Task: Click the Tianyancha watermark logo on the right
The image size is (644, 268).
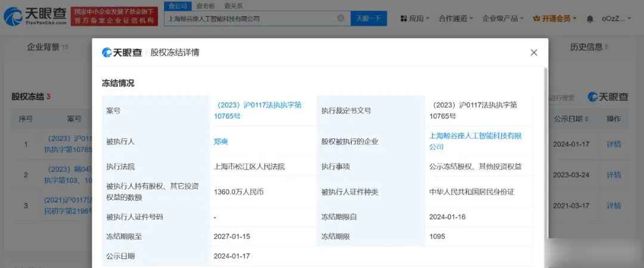Action: tap(608, 97)
